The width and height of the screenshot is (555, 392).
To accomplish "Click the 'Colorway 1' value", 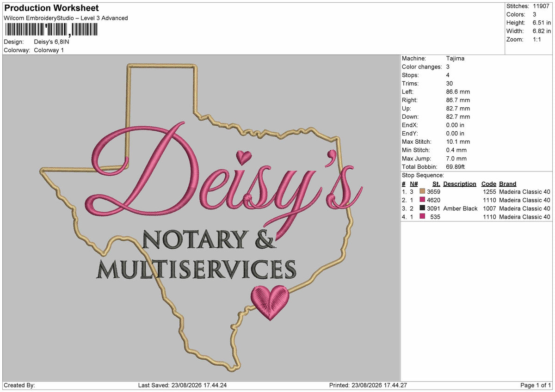I will click(x=49, y=50).
